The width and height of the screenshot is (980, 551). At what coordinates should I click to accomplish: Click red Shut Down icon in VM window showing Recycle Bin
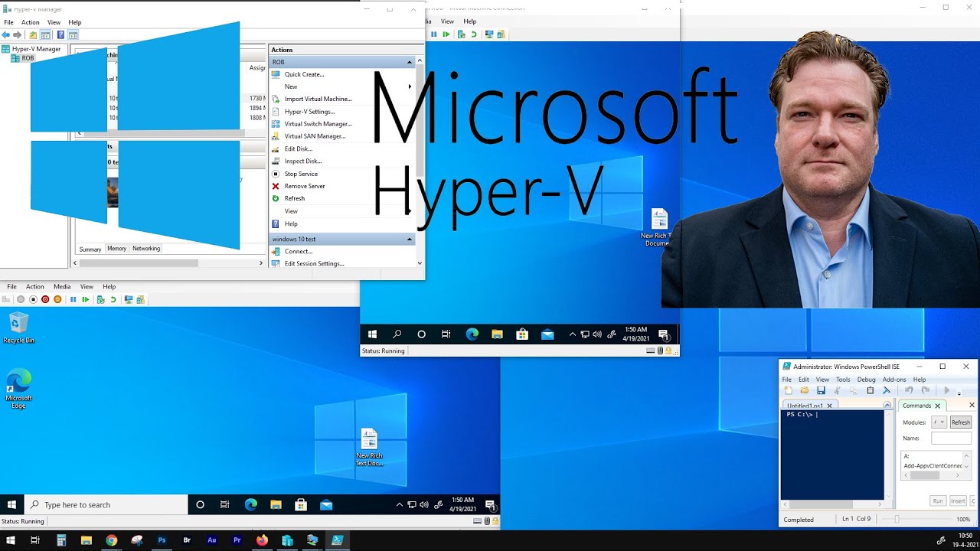coord(45,299)
